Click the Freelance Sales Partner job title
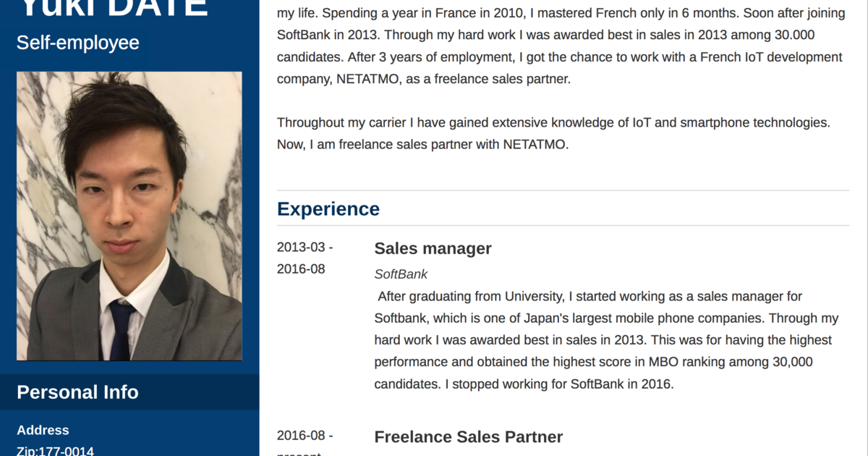Screen dimensions: 868x456 (x=468, y=437)
